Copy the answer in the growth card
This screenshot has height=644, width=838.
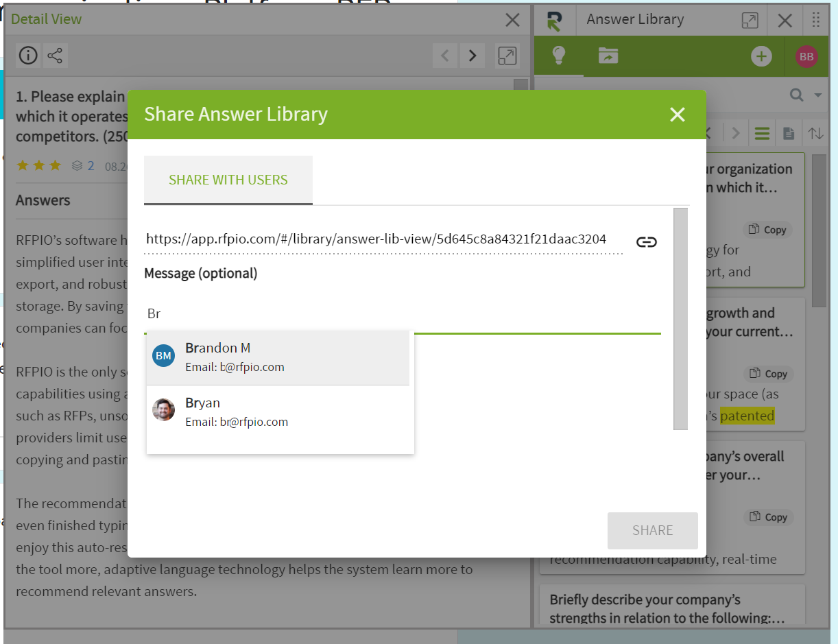pos(768,374)
